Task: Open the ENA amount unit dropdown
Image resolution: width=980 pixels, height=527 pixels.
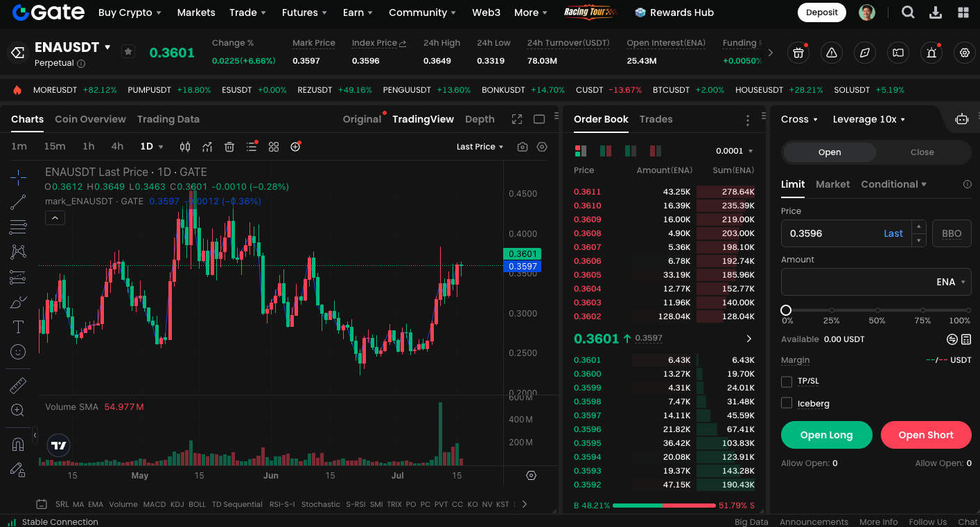Action: [x=951, y=282]
